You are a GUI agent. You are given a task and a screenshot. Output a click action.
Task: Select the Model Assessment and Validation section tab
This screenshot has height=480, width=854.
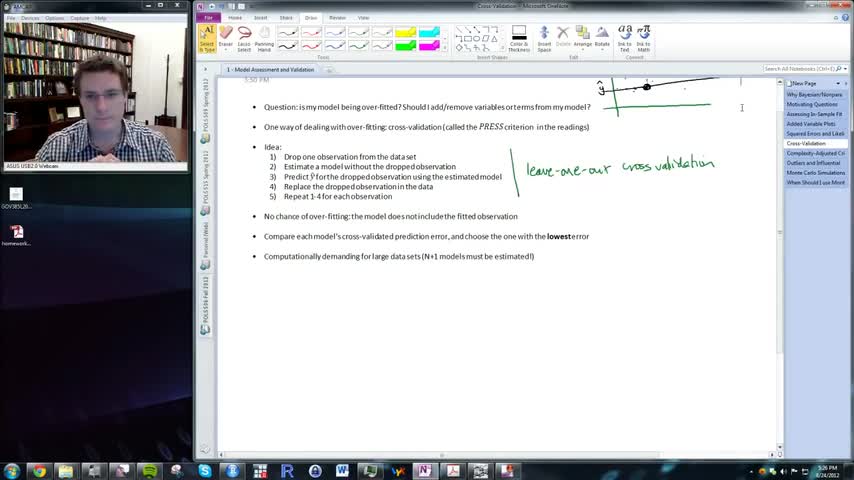coord(271,70)
